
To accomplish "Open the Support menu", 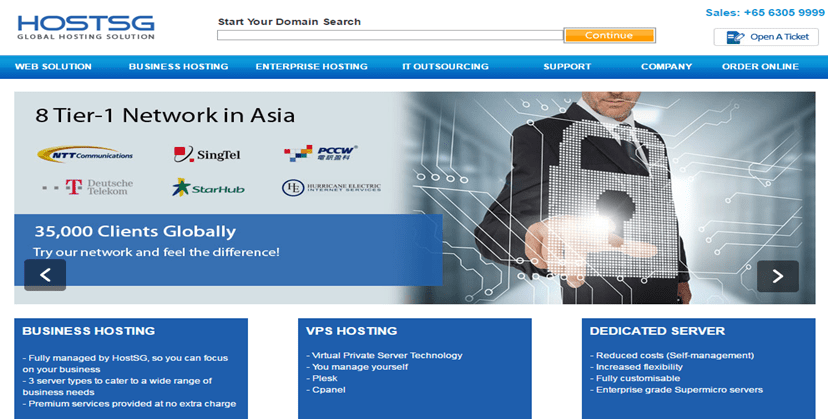I will pyautogui.click(x=567, y=67).
